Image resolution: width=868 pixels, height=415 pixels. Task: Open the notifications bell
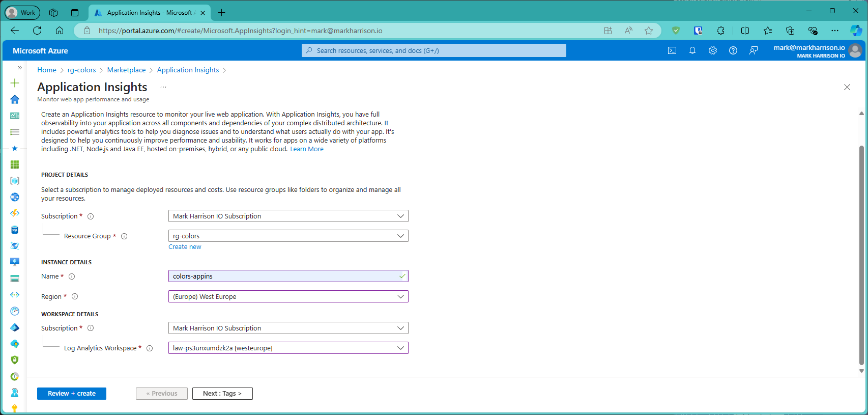(x=692, y=50)
